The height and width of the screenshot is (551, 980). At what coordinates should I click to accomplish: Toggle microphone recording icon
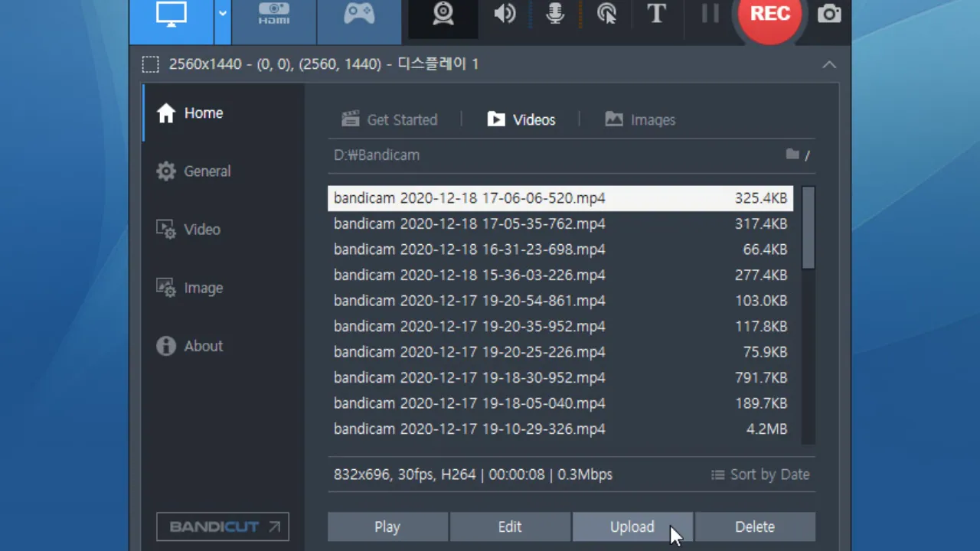[555, 14]
